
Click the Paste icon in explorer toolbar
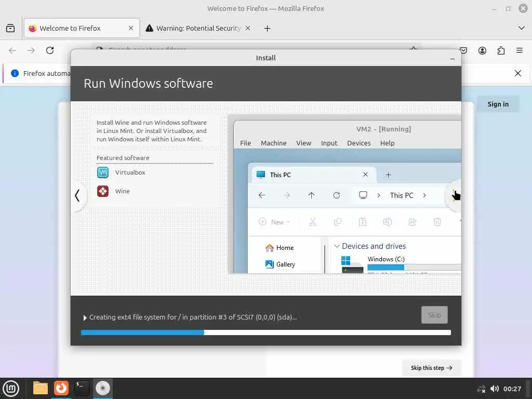click(363, 222)
